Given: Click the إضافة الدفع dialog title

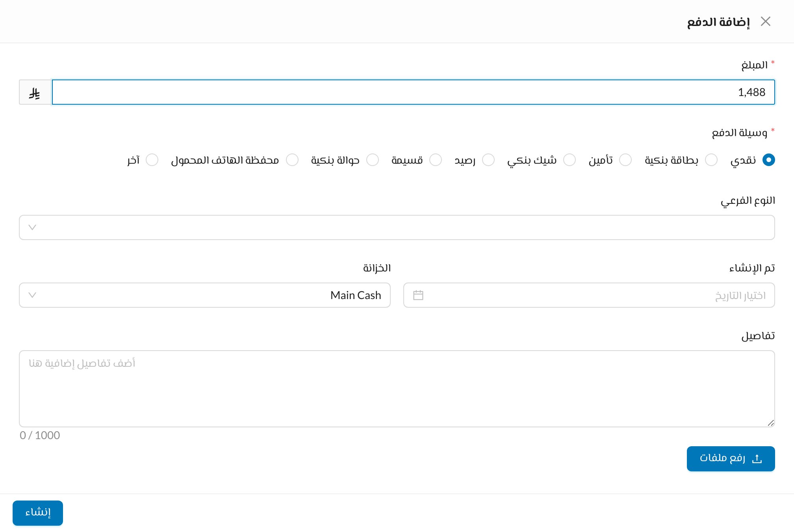Looking at the screenshot, I should pos(718,22).
